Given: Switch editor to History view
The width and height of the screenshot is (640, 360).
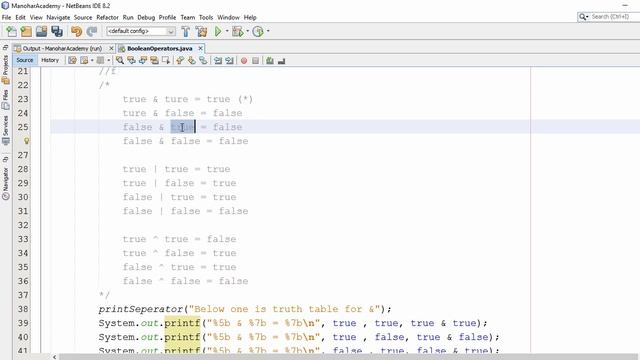Looking at the screenshot, I should [x=50, y=60].
